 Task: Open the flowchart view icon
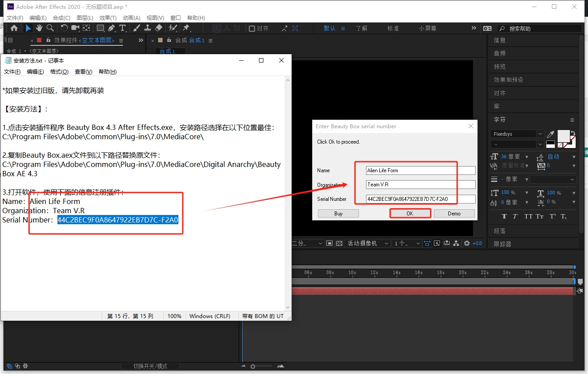(x=456, y=243)
